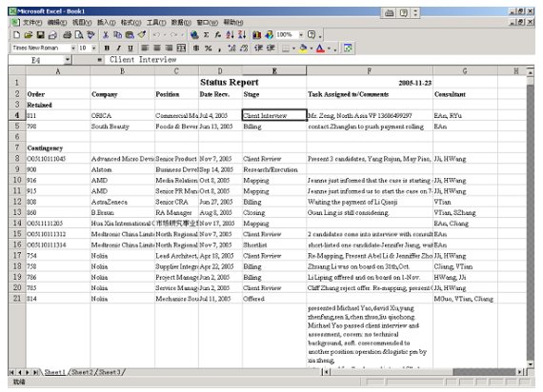Toggle Center alignment for the cell
The height and width of the screenshot is (392, 543).
click(x=157, y=49)
